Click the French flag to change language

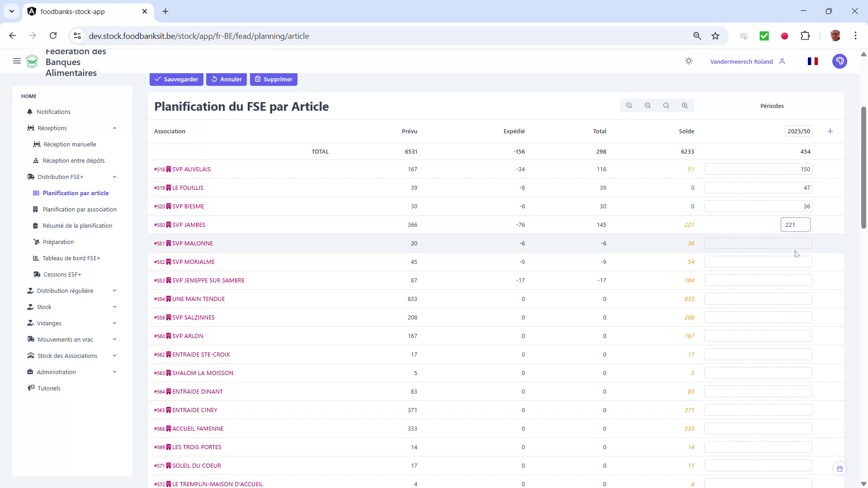click(x=812, y=61)
